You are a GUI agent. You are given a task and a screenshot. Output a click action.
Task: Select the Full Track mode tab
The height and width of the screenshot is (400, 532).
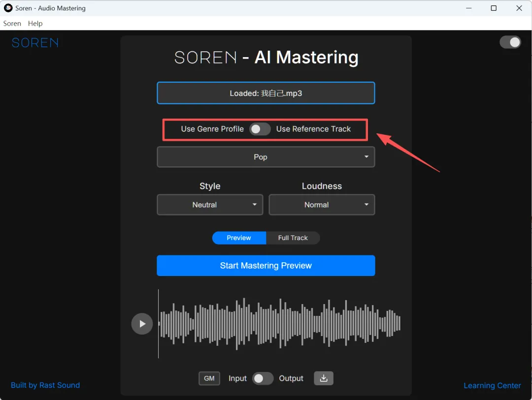coord(293,238)
